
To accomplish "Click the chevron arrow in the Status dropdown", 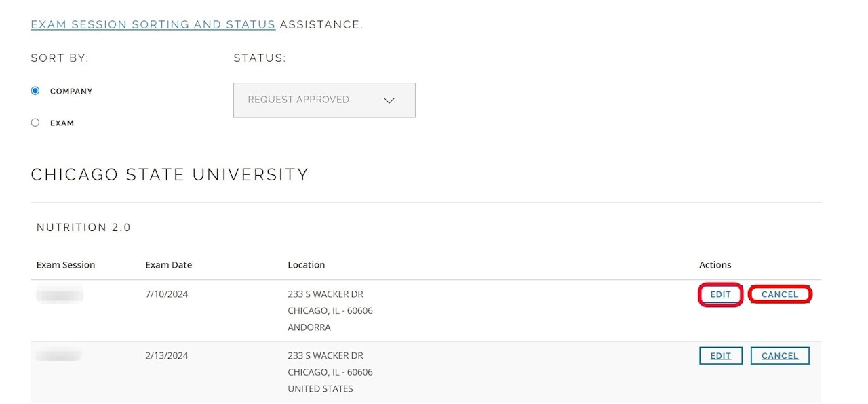I will pyautogui.click(x=389, y=100).
